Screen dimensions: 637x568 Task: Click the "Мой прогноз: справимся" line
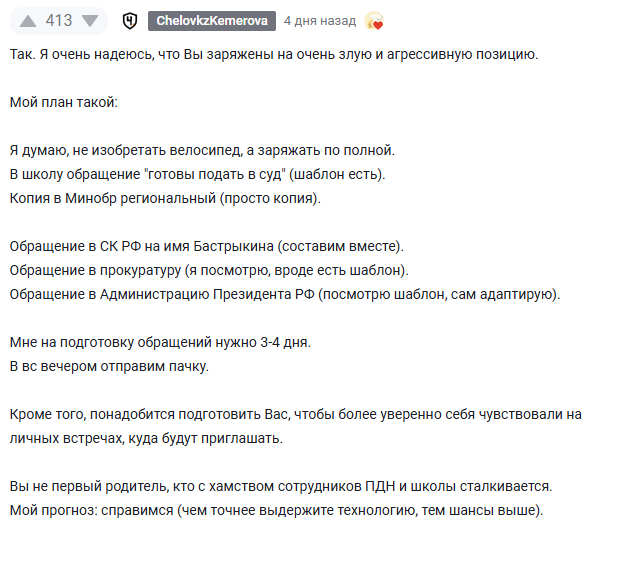pos(276,510)
